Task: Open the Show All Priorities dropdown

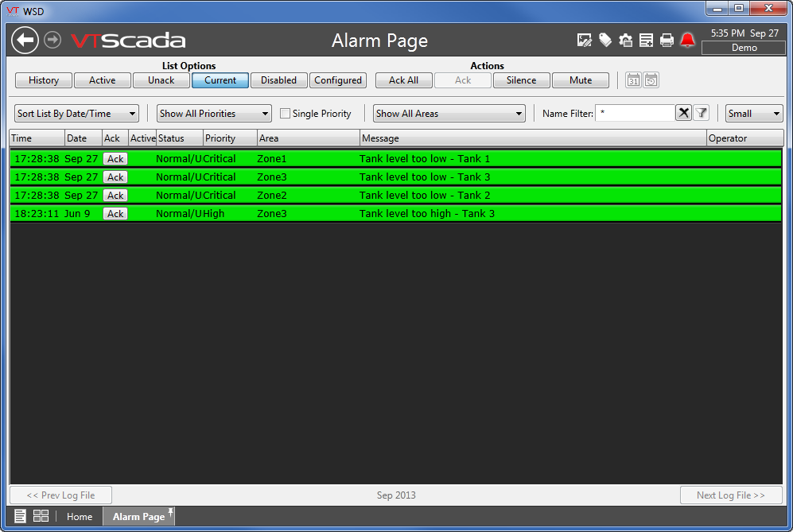Action: pyautogui.click(x=213, y=113)
